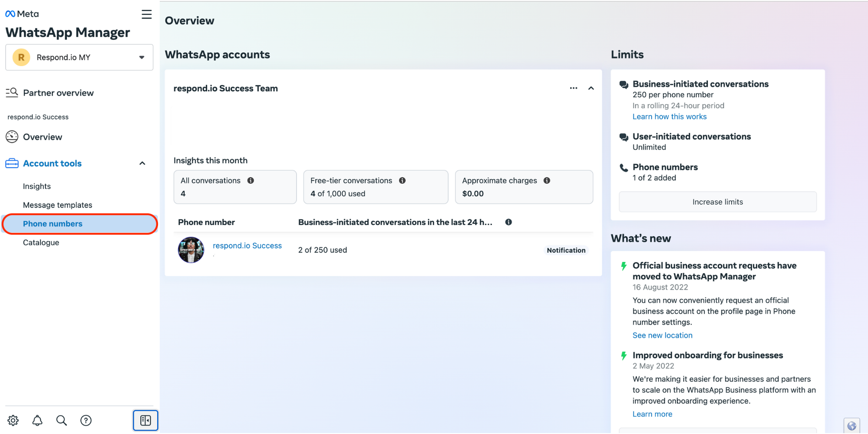Go to Phone numbers in sidebar
The width and height of the screenshot is (868, 434).
click(53, 224)
